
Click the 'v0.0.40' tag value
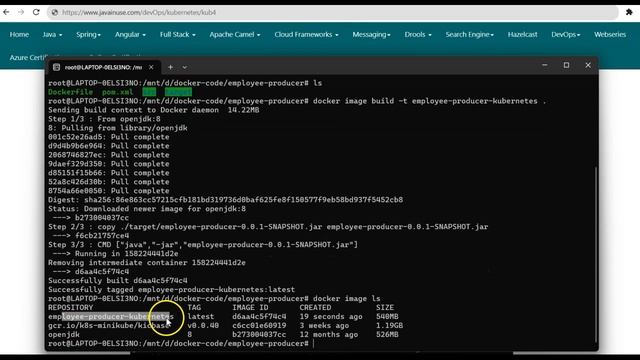(203, 326)
